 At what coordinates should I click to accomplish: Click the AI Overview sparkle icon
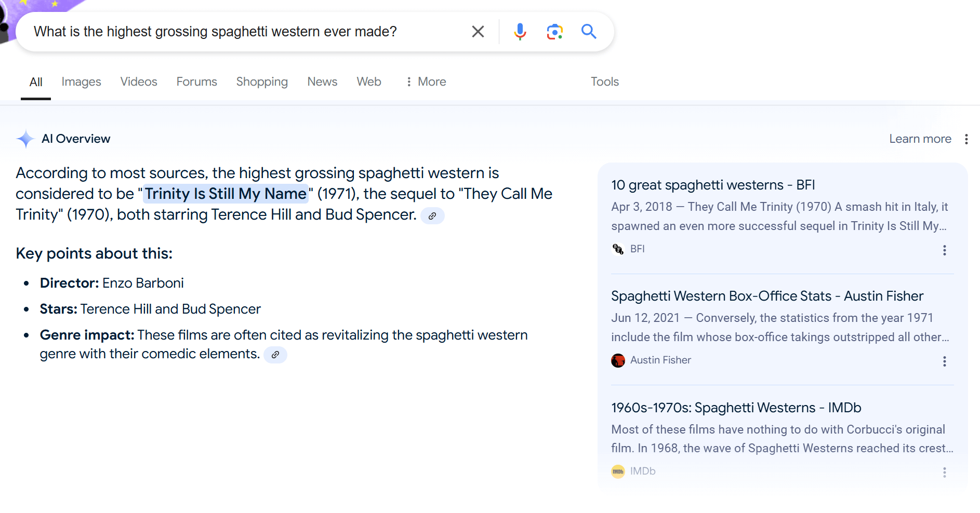[25, 139]
